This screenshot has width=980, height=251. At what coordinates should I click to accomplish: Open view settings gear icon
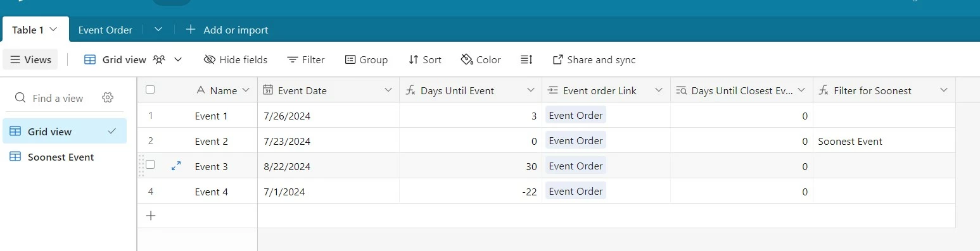click(x=108, y=97)
